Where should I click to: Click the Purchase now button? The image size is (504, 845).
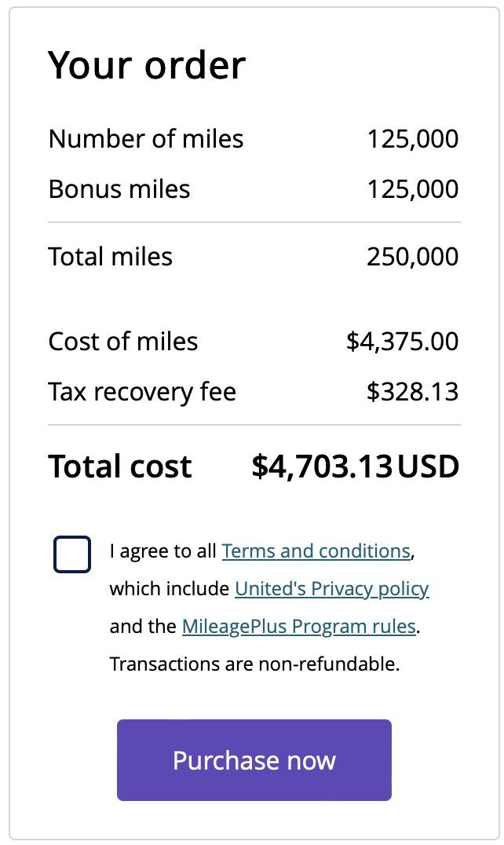tap(254, 760)
